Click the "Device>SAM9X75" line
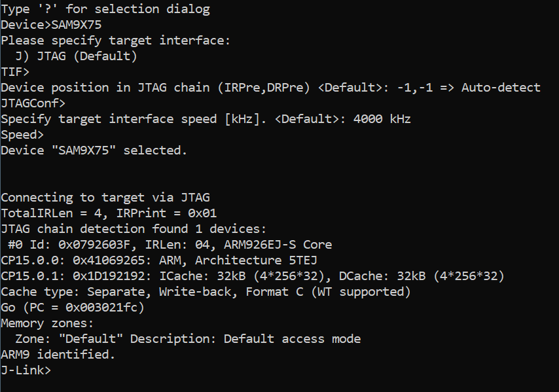Image resolution: width=559 pixels, height=392 pixels. [51, 25]
